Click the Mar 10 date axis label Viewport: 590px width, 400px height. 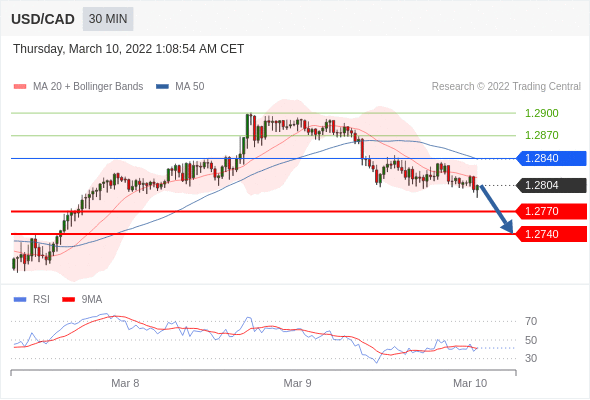click(470, 383)
